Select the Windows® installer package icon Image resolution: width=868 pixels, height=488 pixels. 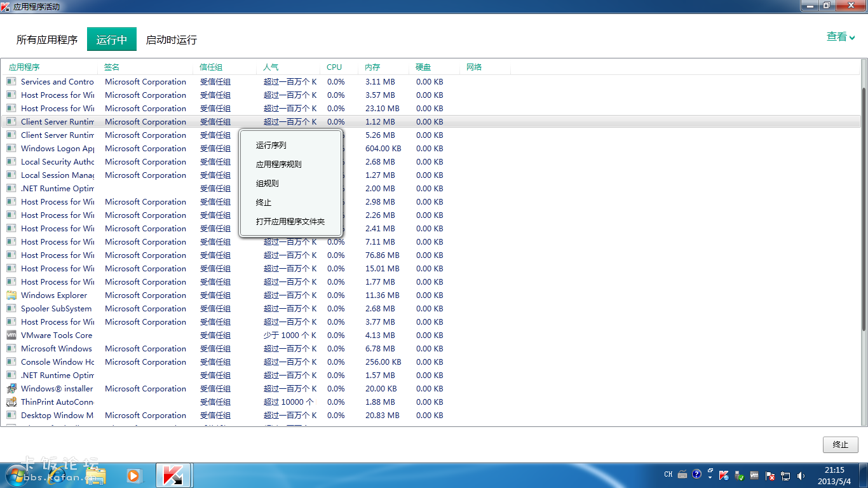pos(11,388)
